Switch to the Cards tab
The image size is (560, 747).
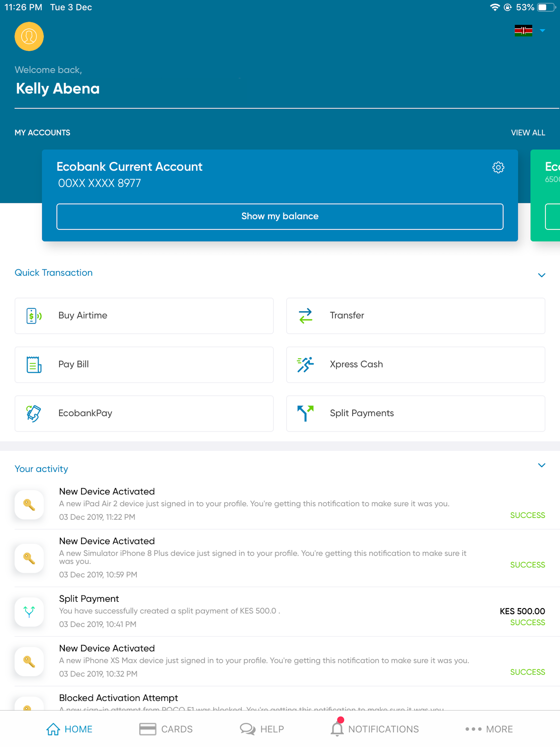pyautogui.click(x=166, y=729)
